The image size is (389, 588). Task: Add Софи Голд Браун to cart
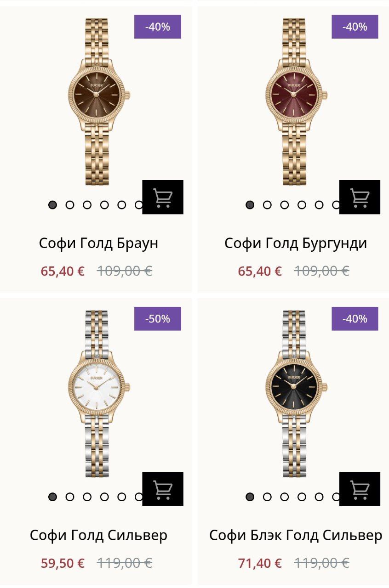163,197
